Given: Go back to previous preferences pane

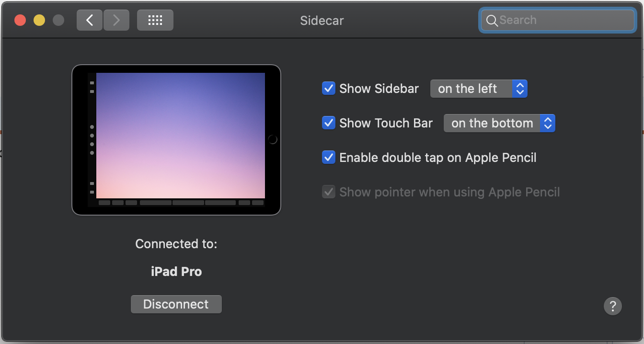Looking at the screenshot, I should pos(90,20).
